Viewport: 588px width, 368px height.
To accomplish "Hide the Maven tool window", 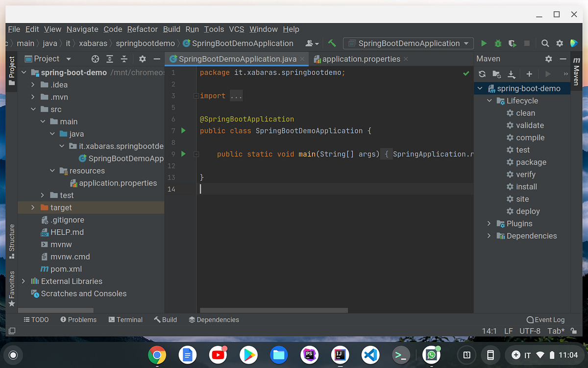I will coord(563,59).
